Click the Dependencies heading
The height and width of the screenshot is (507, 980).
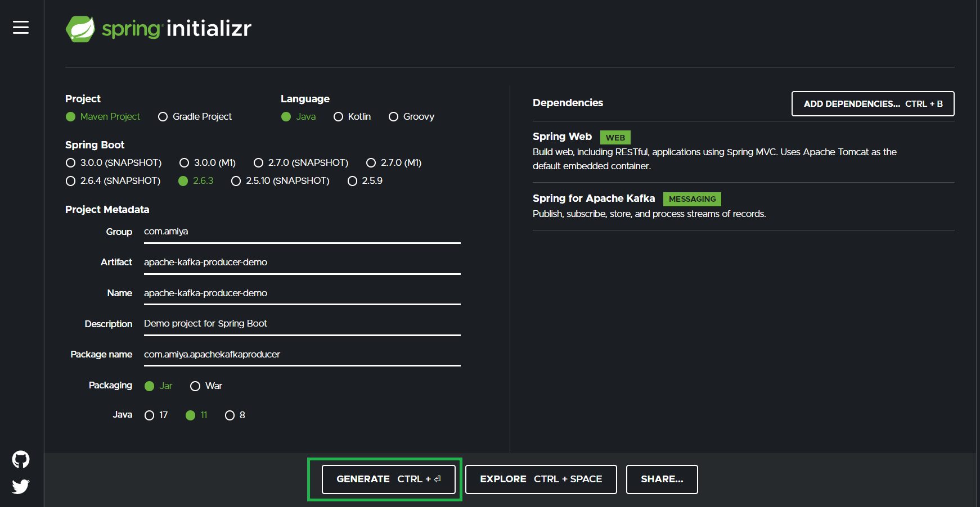[568, 103]
